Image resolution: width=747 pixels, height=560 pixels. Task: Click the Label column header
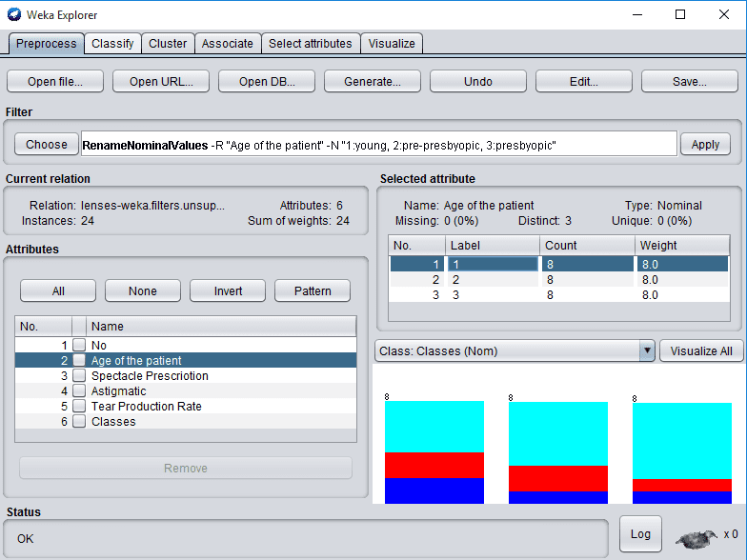coord(493,246)
